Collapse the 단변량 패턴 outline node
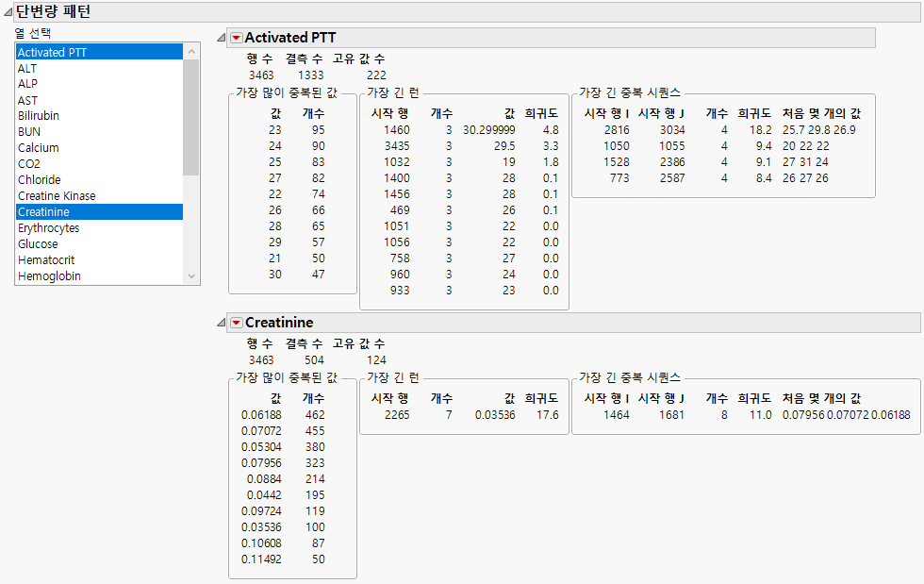Viewport: 924px width, 584px height. coord(8,9)
